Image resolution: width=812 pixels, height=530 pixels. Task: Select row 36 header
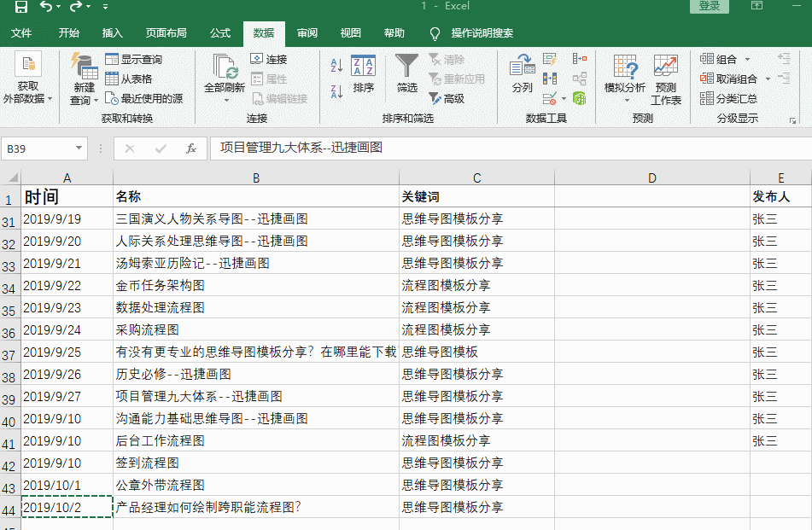(x=10, y=331)
